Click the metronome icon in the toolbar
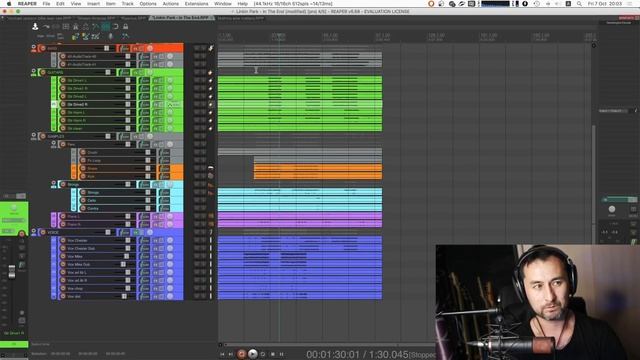 coord(76,27)
